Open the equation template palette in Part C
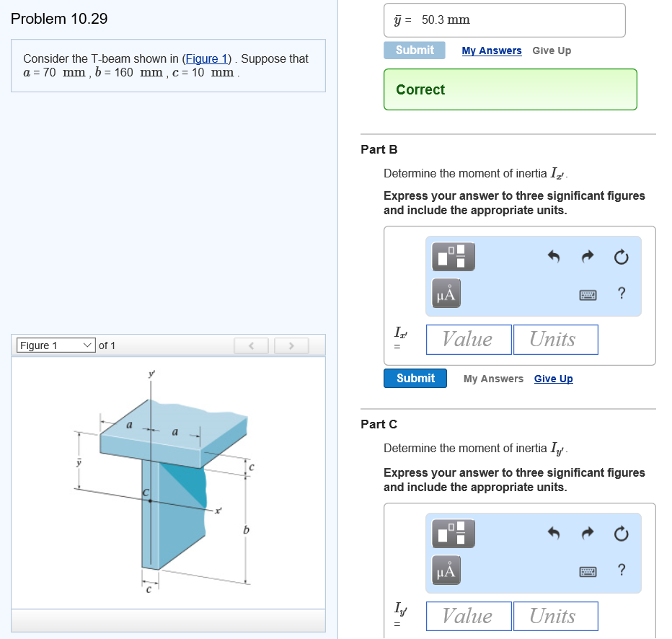Viewport: 672px width, 639px height. tap(452, 533)
